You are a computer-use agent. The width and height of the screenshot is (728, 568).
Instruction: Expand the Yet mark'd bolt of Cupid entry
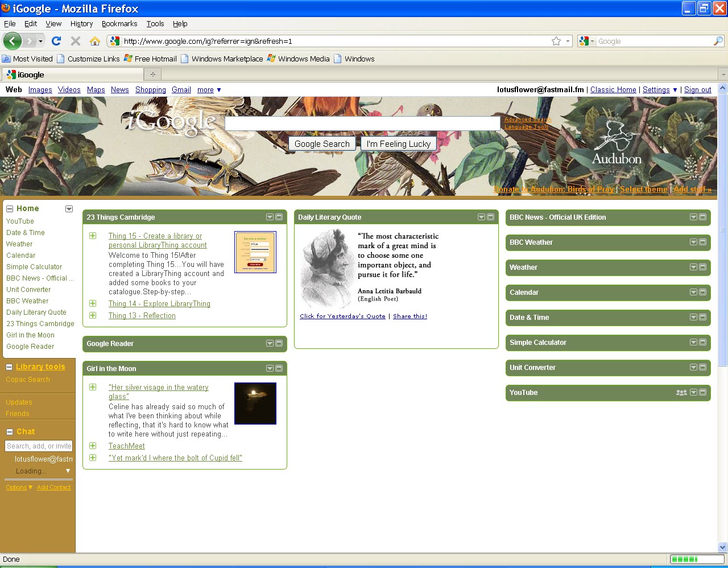coord(93,458)
